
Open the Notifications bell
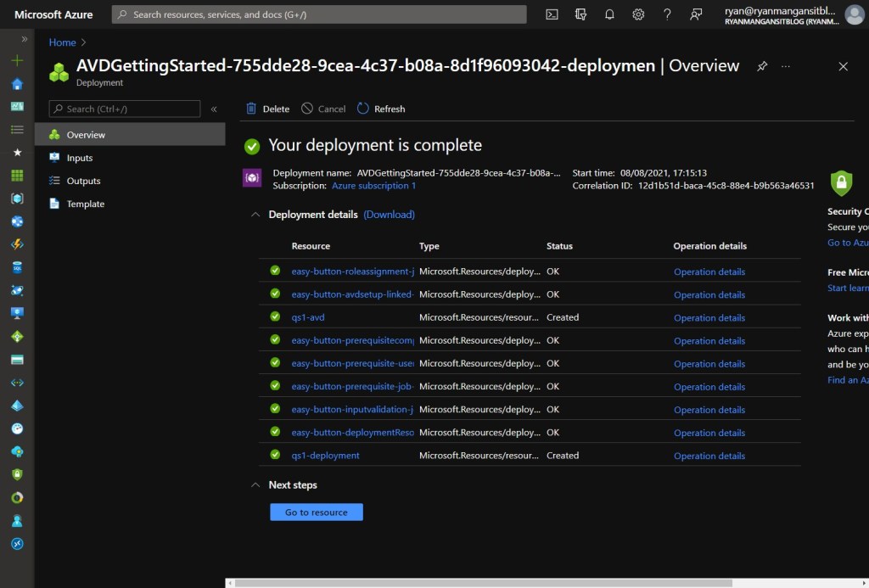tap(609, 14)
